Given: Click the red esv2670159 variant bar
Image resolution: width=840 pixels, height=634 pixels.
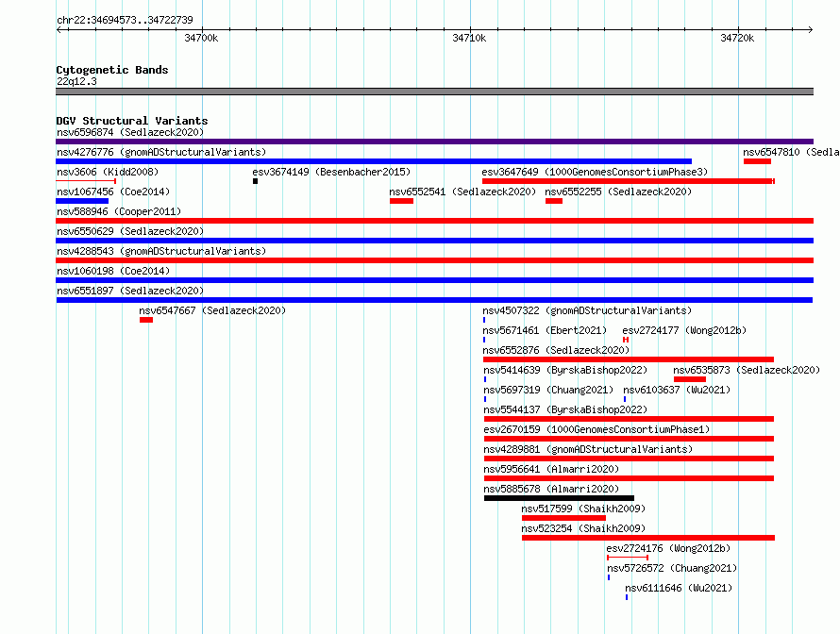Looking at the screenshot, I should (x=629, y=439).
